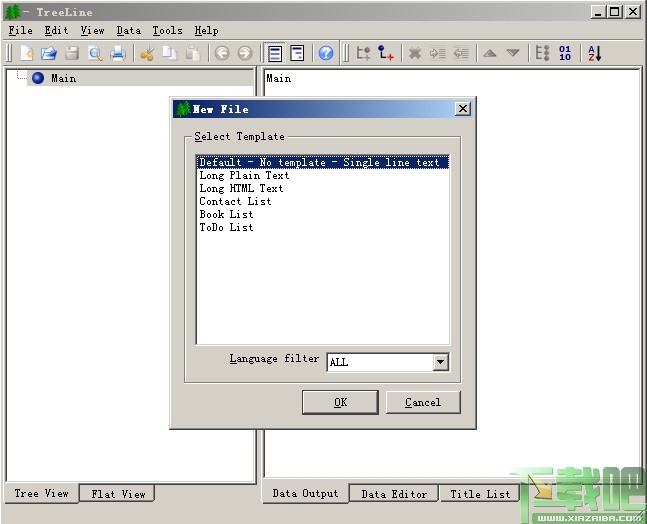Click the Open File folder icon
The image size is (647, 524).
[49, 53]
